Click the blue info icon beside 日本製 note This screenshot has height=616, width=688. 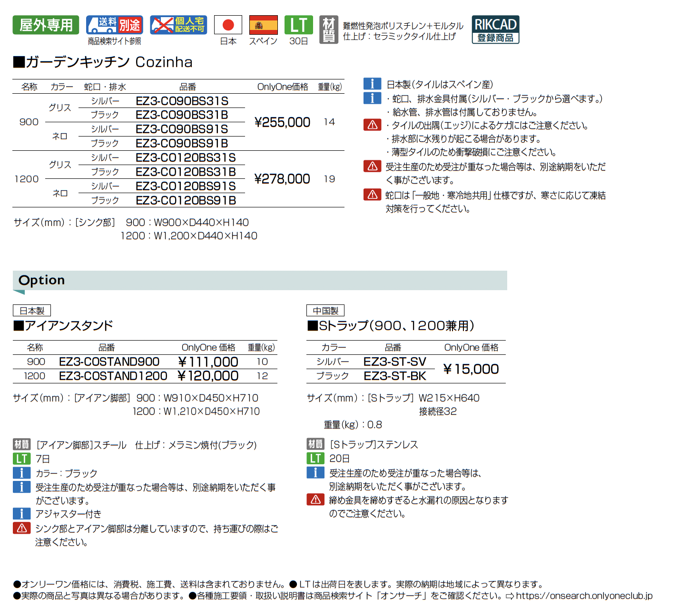(372, 84)
